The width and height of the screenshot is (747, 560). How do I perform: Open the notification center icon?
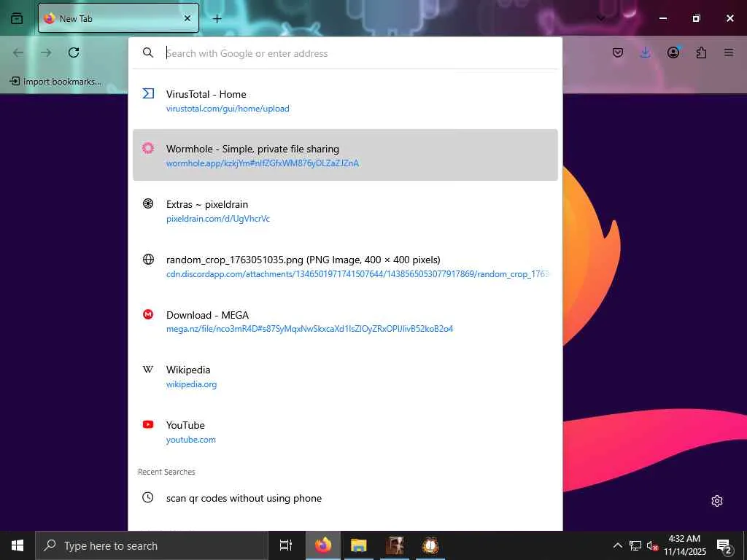(x=724, y=545)
